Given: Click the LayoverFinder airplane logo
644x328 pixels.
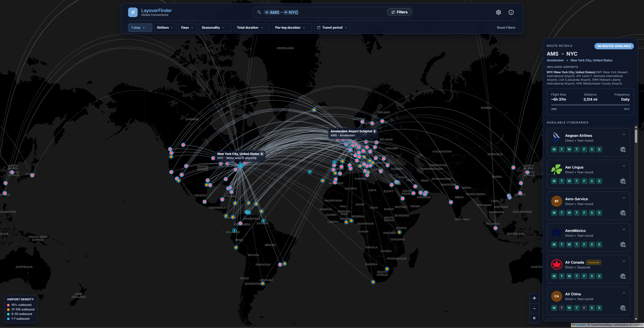Looking at the screenshot, I should pyautogui.click(x=133, y=12).
